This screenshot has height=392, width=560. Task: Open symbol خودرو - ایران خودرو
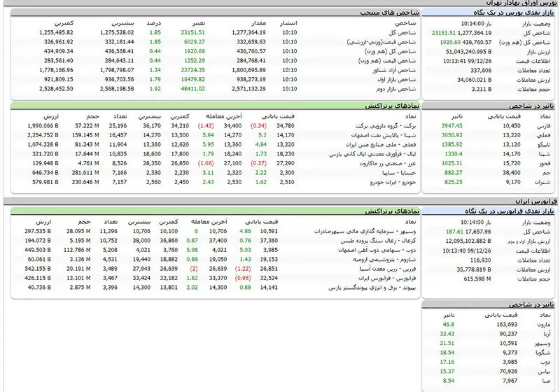click(x=393, y=182)
